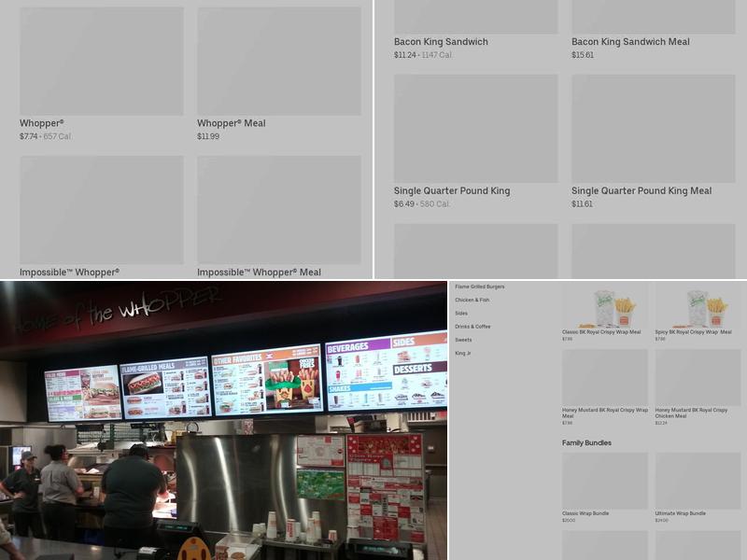Open the Drinks & Coffee category
This screenshot has width=747, height=560.
point(472,327)
